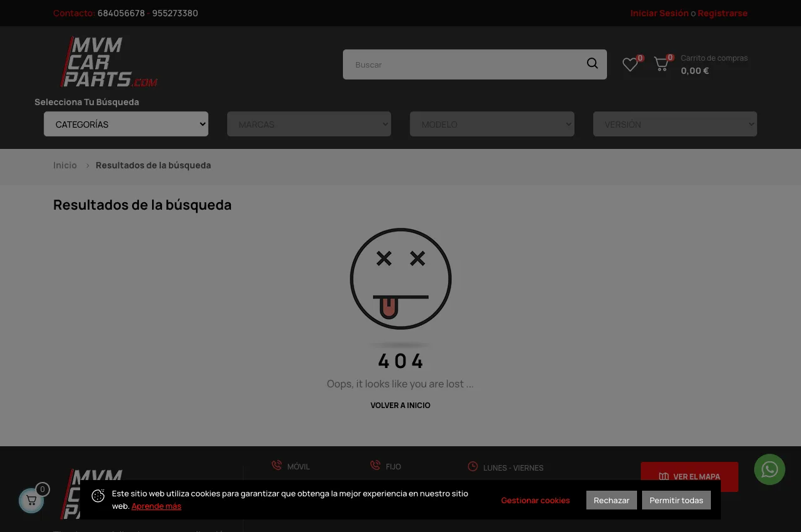Click the 404 dead-face illustration
This screenshot has height=532, width=801.
click(x=400, y=279)
